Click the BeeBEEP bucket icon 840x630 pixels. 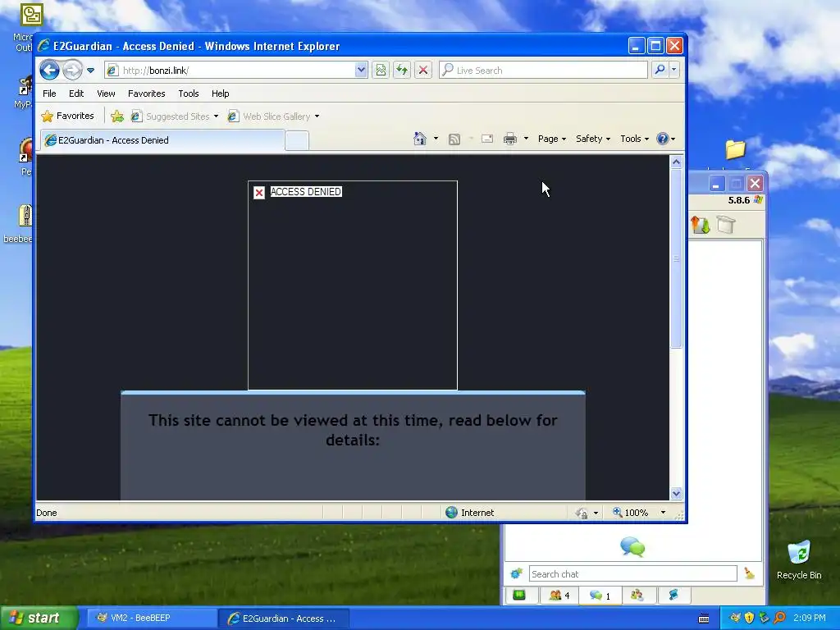(726, 225)
